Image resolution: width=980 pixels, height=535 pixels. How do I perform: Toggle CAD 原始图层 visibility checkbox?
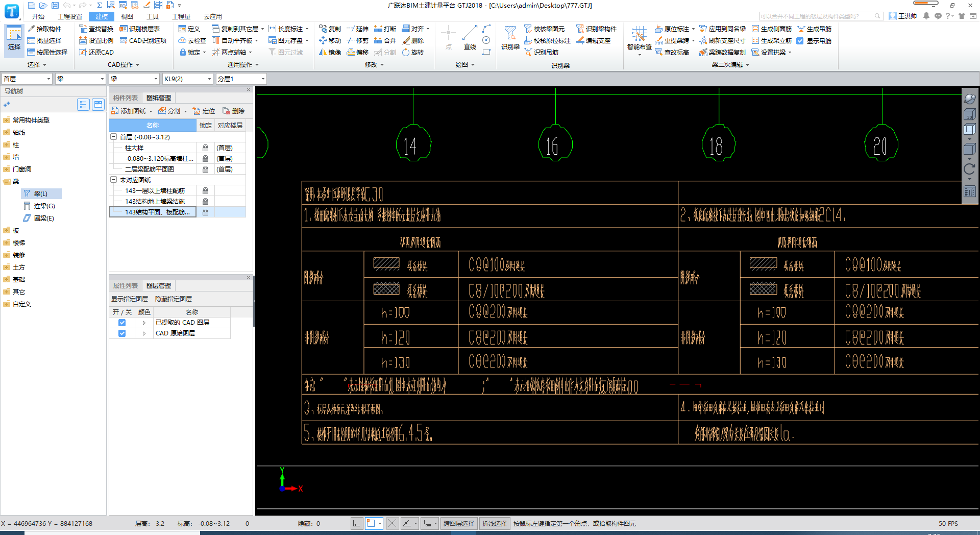coord(122,333)
